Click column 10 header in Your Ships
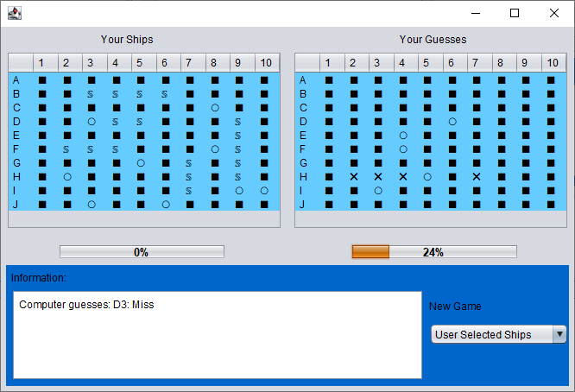Screen dimensions: 575x392 (x=266, y=62)
